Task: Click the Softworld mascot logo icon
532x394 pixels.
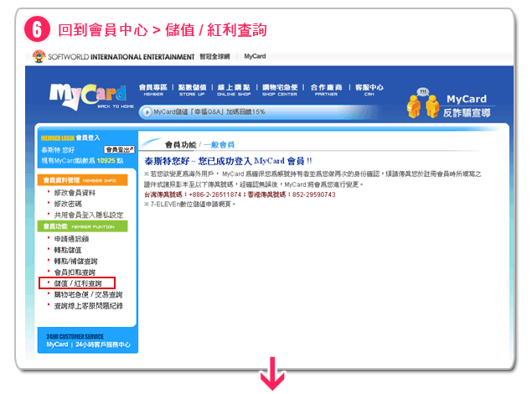Action: click(x=39, y=56)
